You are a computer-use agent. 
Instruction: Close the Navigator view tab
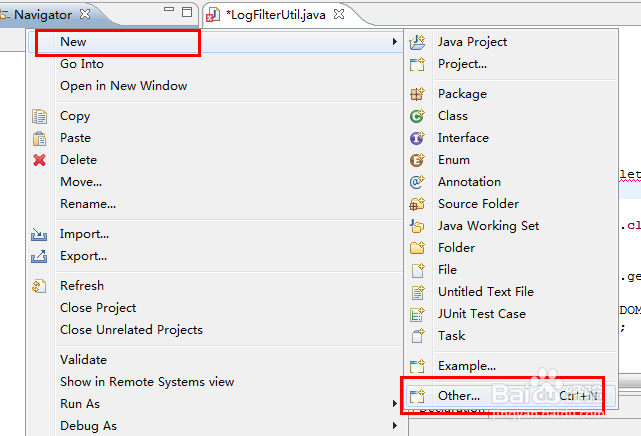coord(84,15)
